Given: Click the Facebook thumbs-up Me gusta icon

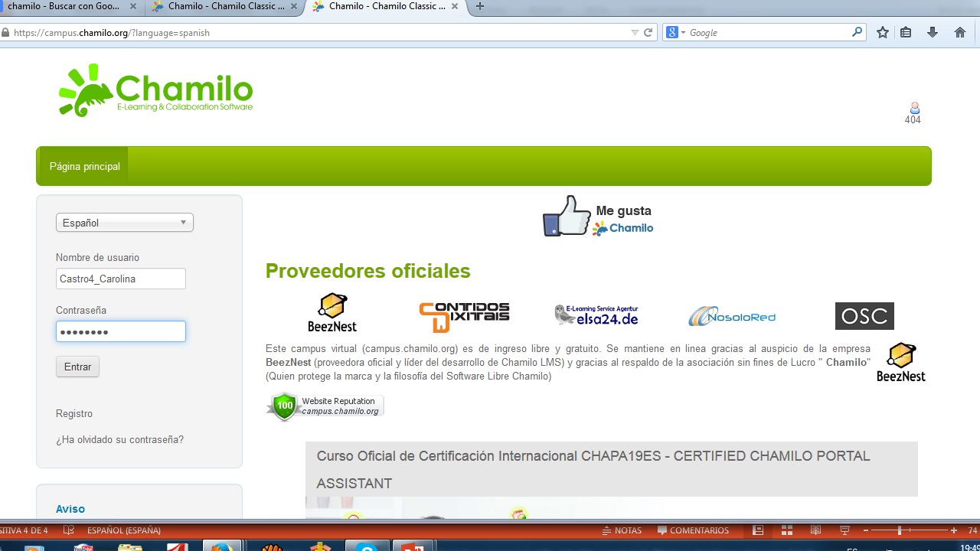Looking at the screenshot, I should 567,216.
